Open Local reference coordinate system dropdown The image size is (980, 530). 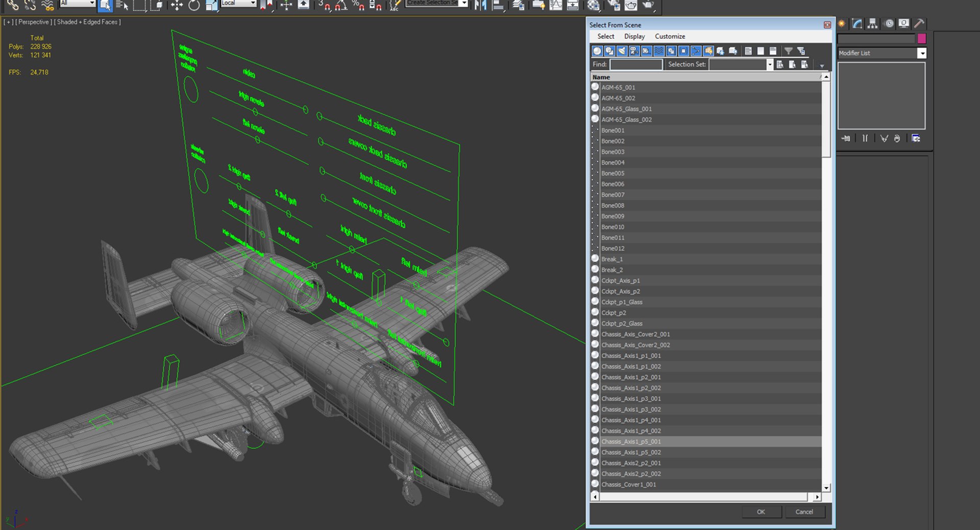point(253,3)
